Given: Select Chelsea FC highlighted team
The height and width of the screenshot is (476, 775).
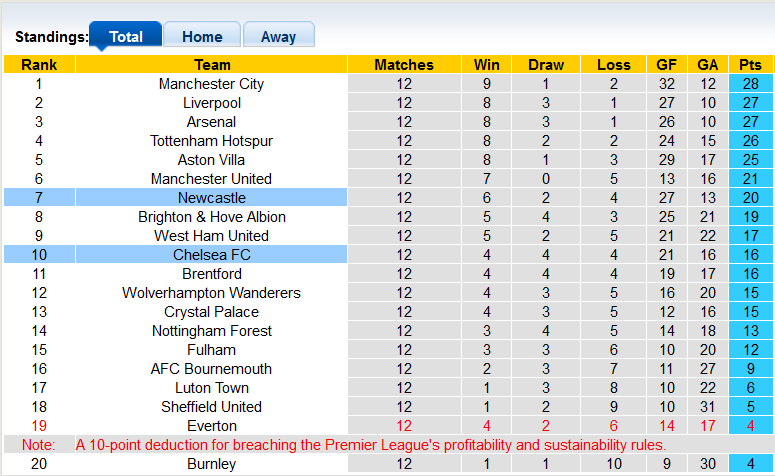Looking at the screenshot, I should tap(211, 255).
